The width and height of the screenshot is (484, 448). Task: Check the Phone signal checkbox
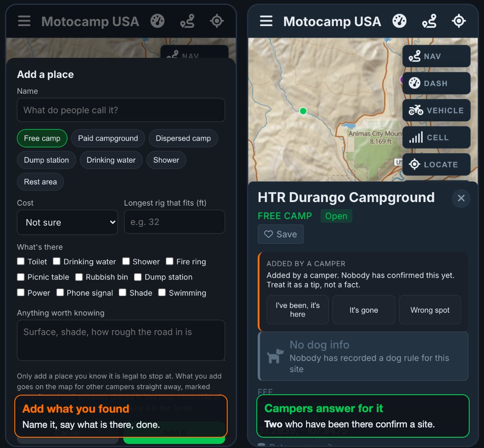click(x=60, y=293)
